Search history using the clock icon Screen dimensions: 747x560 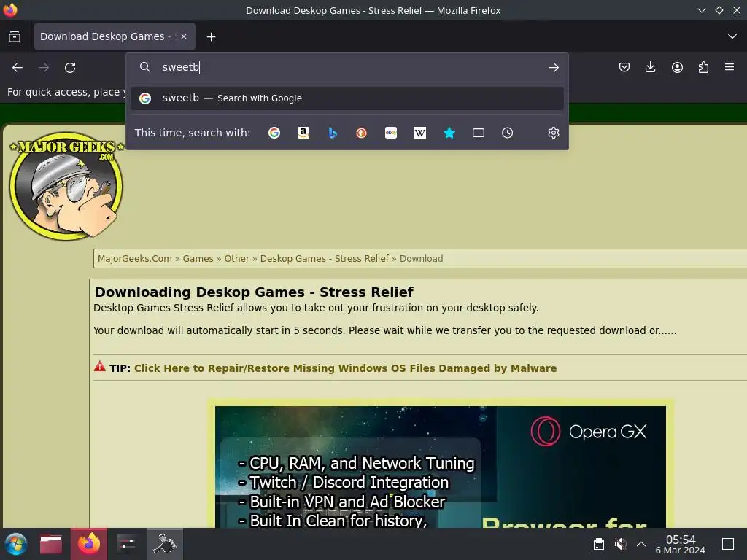[x=508, y=133]
